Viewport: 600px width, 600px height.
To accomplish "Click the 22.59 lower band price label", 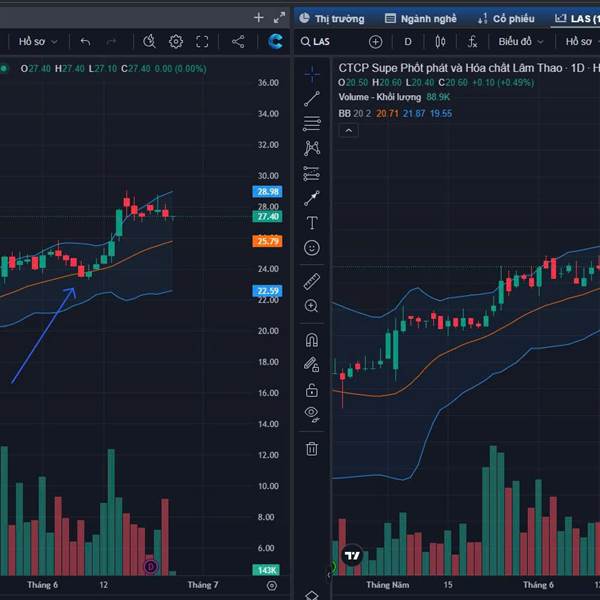I will pyautogui.click(x=267, y=291).
